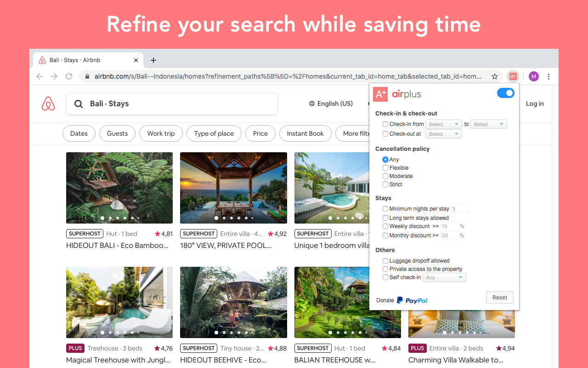
Task: Select the Flexible cancellation policy option
Action: (x=385, y=167)
